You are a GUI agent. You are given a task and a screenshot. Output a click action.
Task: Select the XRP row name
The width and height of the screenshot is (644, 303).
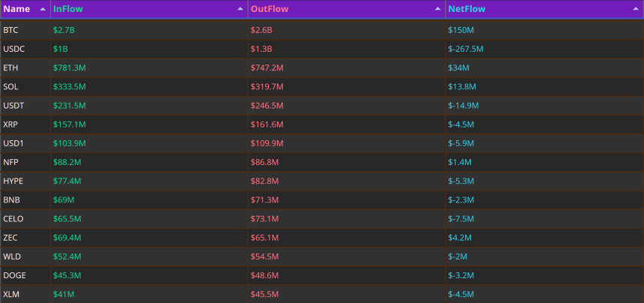(10, 124)
